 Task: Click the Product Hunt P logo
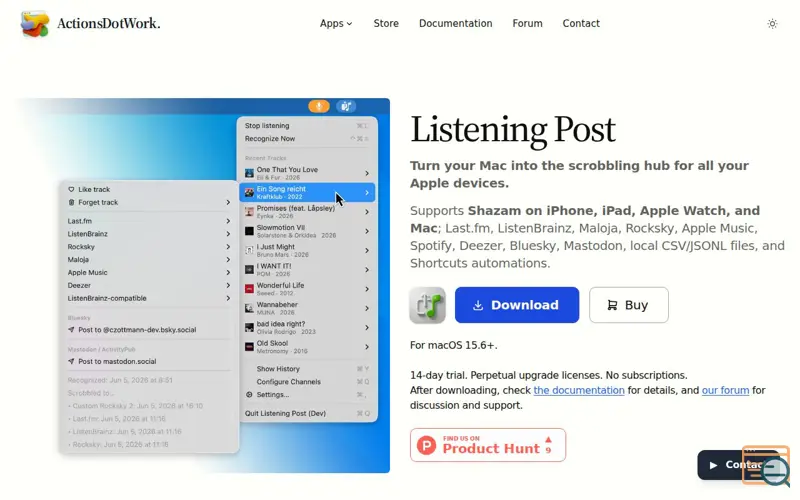[427, 445]
